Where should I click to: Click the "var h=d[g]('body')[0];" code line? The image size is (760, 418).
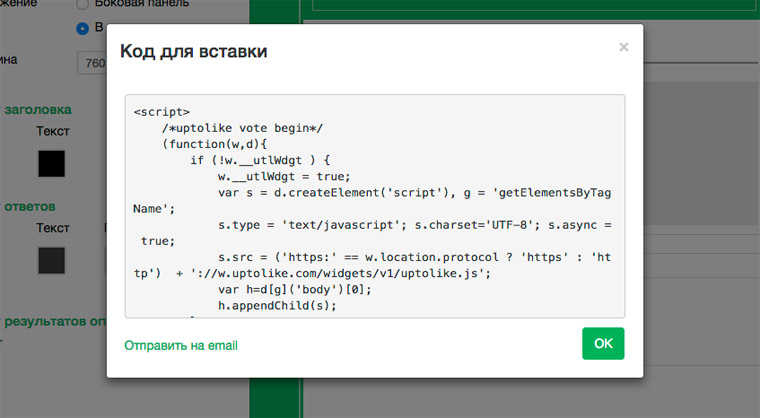click(x=294, y=289)
